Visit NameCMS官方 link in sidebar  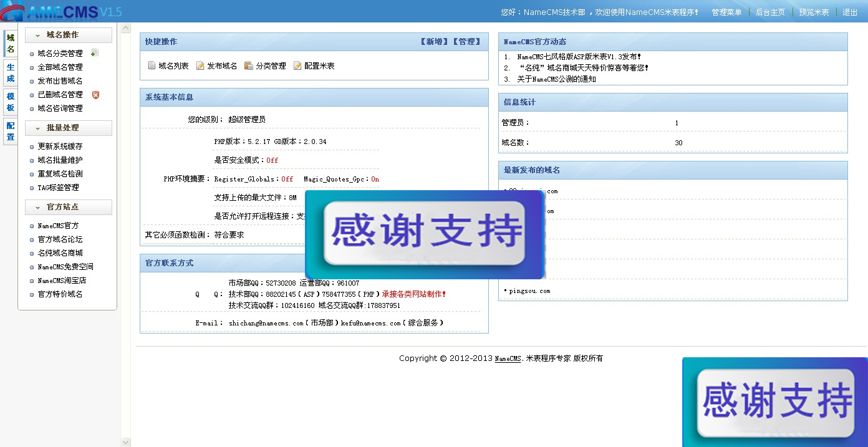tap(58, 226)
